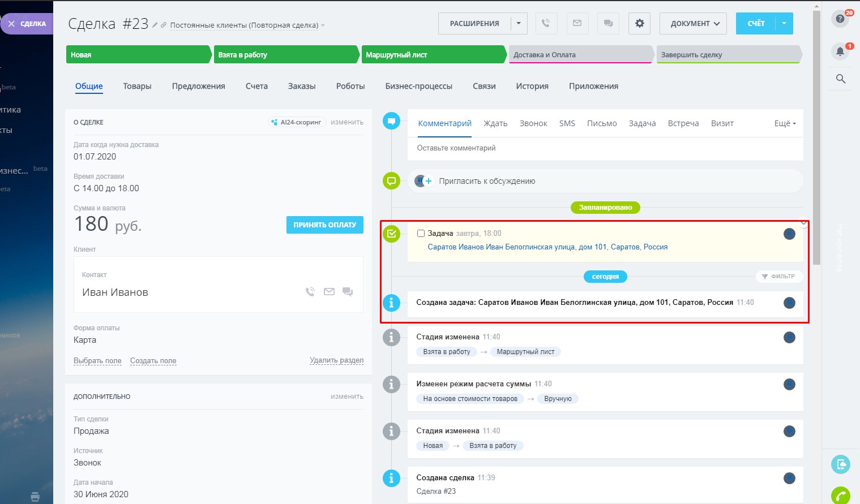
Task: Open the settings gear icon
Action: [639, 23]
